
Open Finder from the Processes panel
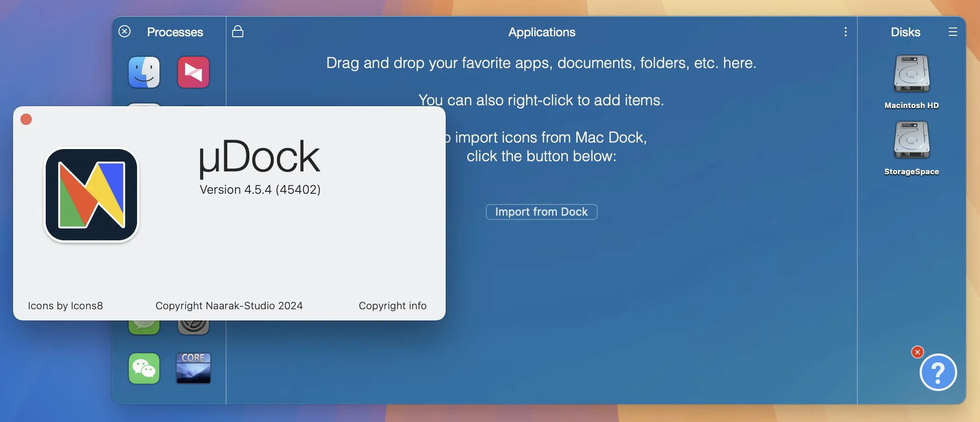coord(144,72)
